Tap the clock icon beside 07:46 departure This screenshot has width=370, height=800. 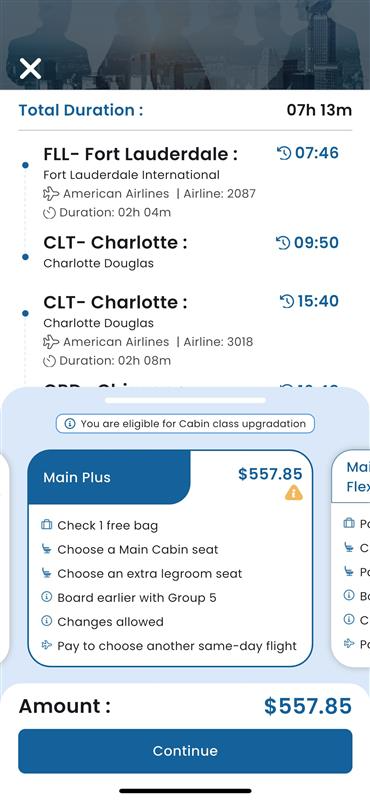tap(284, 153)
